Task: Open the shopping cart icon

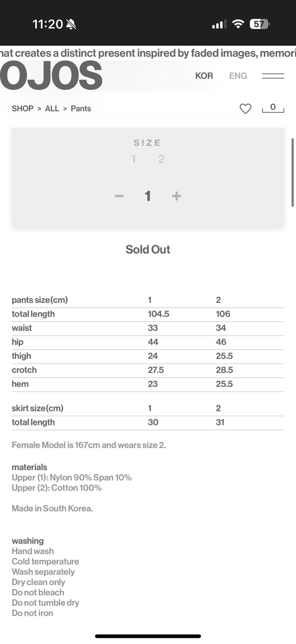Action: (273, 108)
